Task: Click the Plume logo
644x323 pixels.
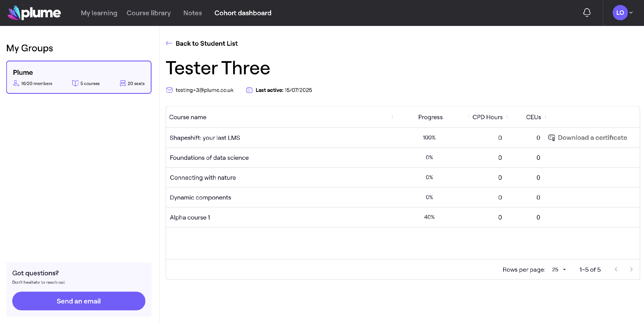Action: 34,13
